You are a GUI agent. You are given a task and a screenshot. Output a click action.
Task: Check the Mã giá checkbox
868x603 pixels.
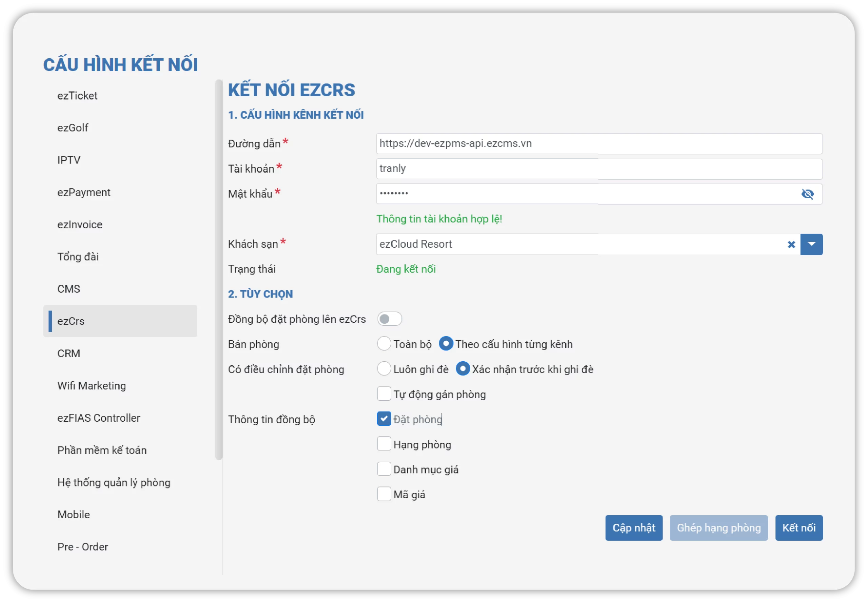click(x=383, y=494)
